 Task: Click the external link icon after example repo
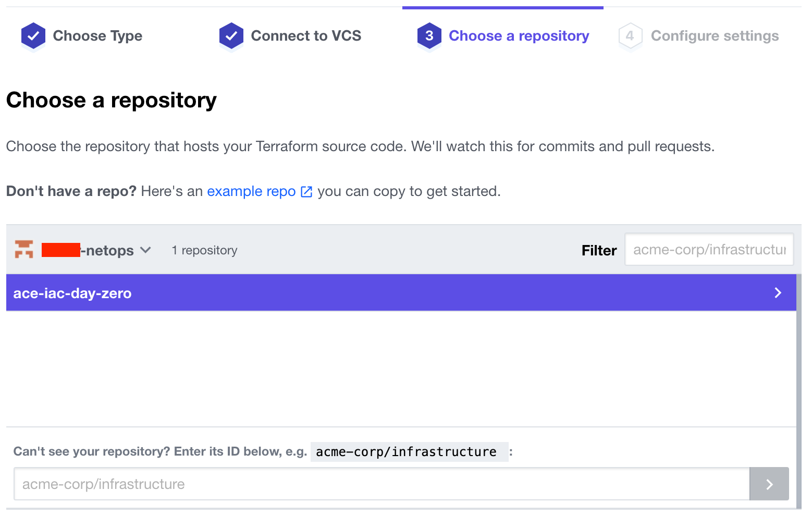click(306, 192)
